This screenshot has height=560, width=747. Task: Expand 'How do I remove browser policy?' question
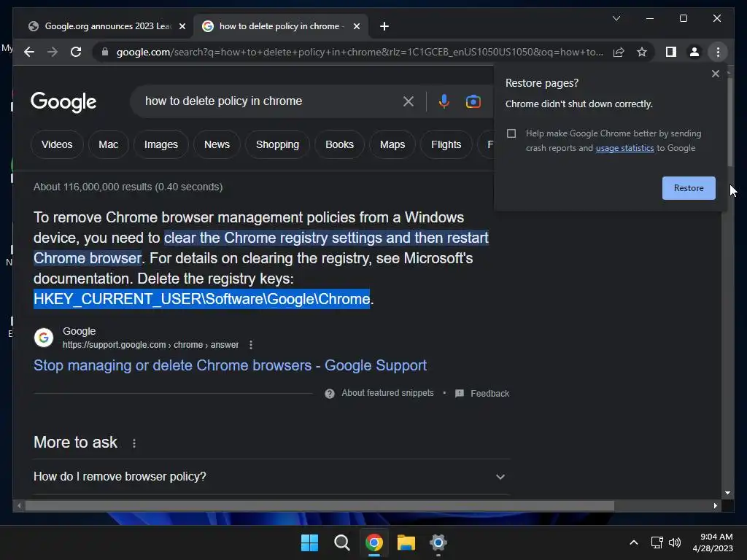coord(271,477)
